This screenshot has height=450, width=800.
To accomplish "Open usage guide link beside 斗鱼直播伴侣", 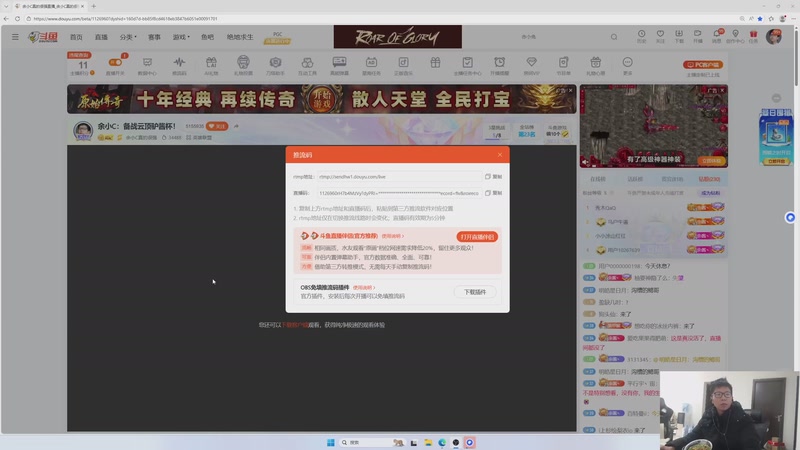I will (x=392, y=236).
